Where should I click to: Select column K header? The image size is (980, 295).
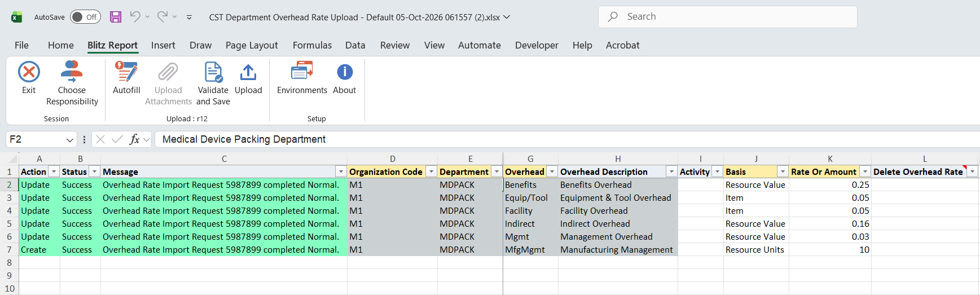(x=830, y=159)
